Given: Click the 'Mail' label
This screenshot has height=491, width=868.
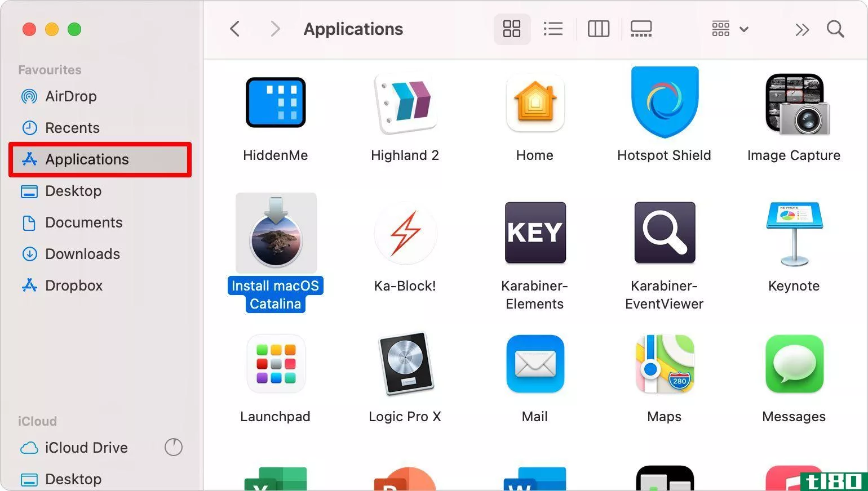Looking at the screenshot, I should click(534, 417).
